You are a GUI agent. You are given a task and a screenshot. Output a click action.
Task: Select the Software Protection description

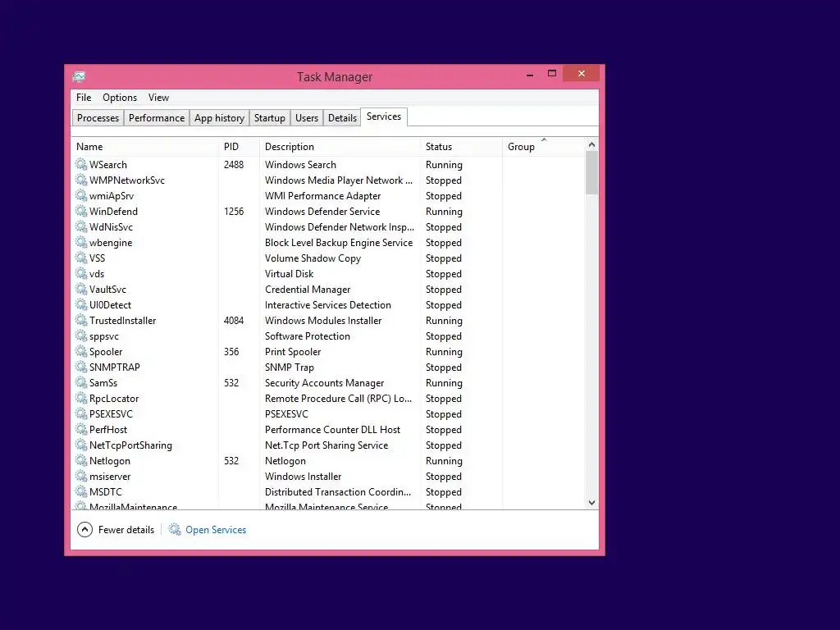pos(308,336)
